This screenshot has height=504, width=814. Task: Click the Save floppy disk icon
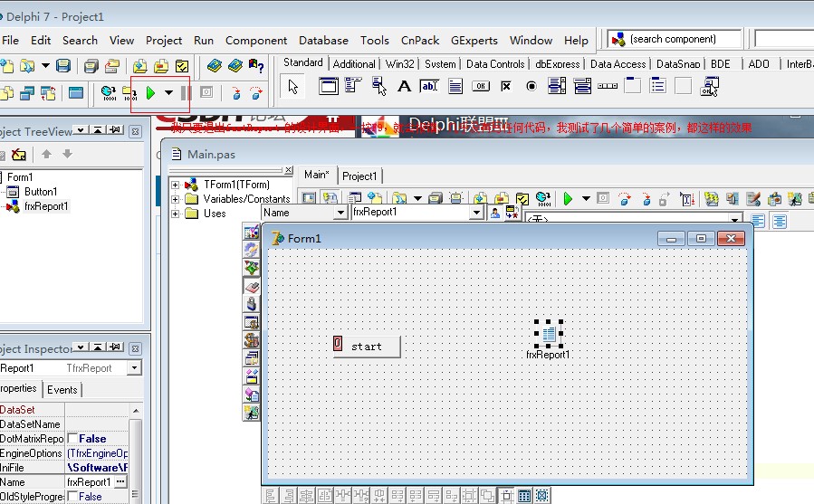click(63, 66)
